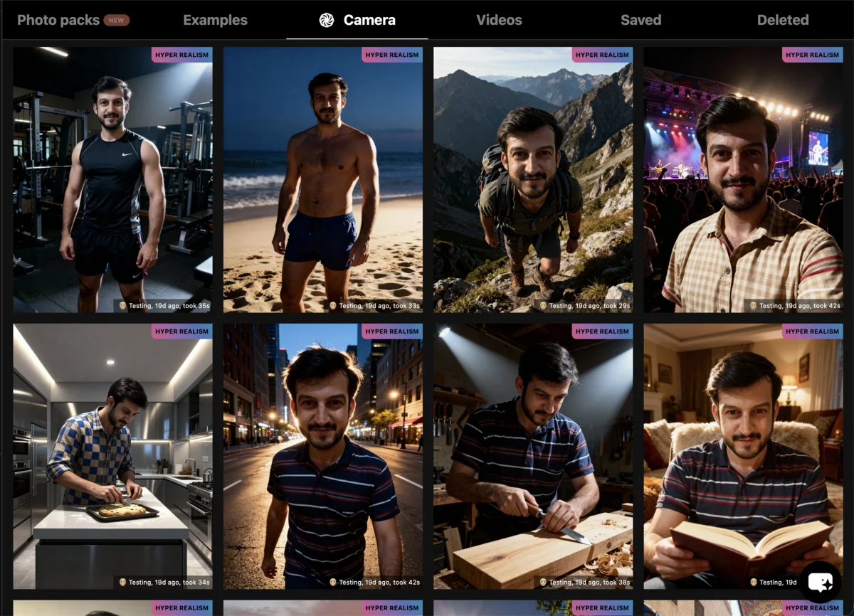
Task: Switch to the Videos tab
Action: click(x=499, y=20)
